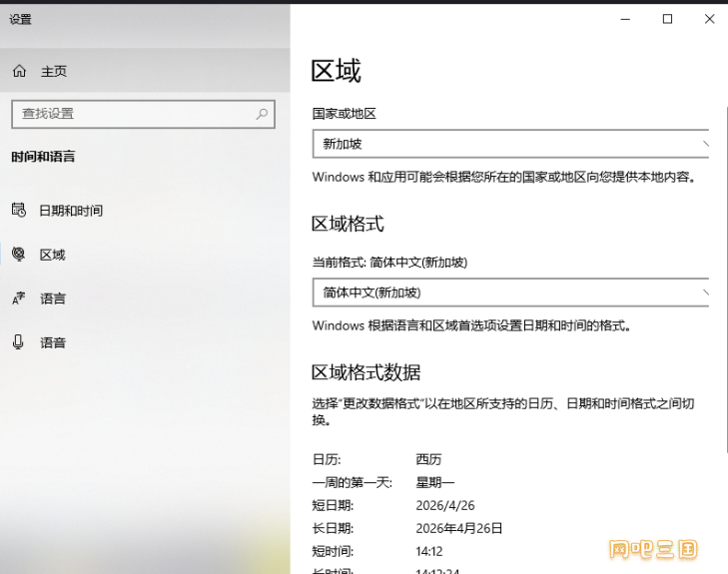Click the 查找设置 search field
728x574 pixels.
143,114
